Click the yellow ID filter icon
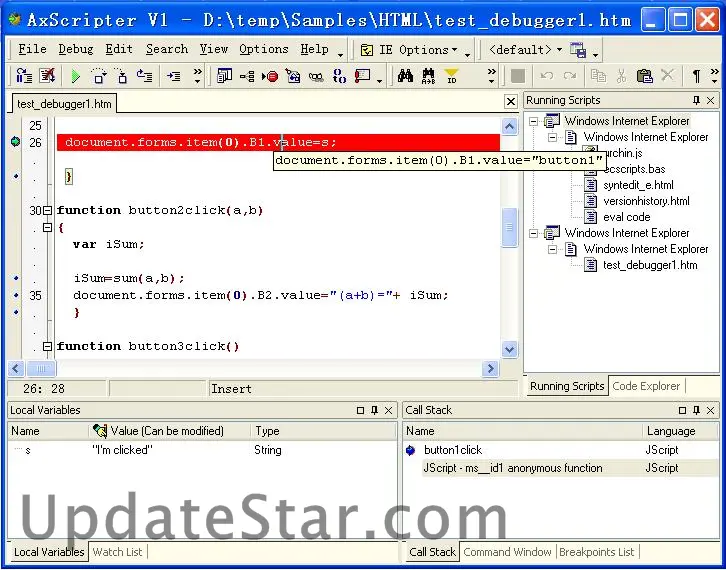 tap(451, 76)
